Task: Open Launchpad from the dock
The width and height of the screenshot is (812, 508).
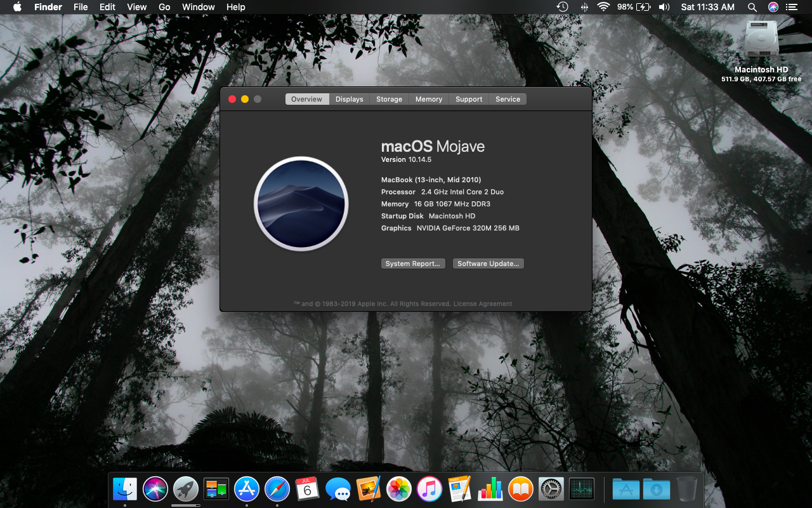Action: (x=186, y=489)
